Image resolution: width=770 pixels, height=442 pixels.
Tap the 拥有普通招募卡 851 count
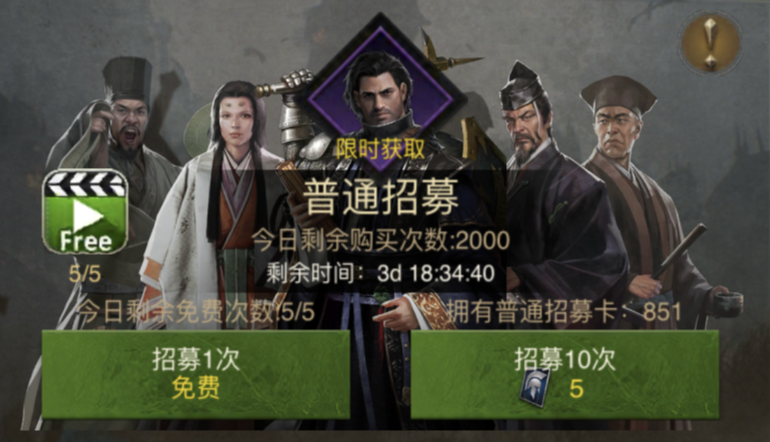click(x=564, y=311)
